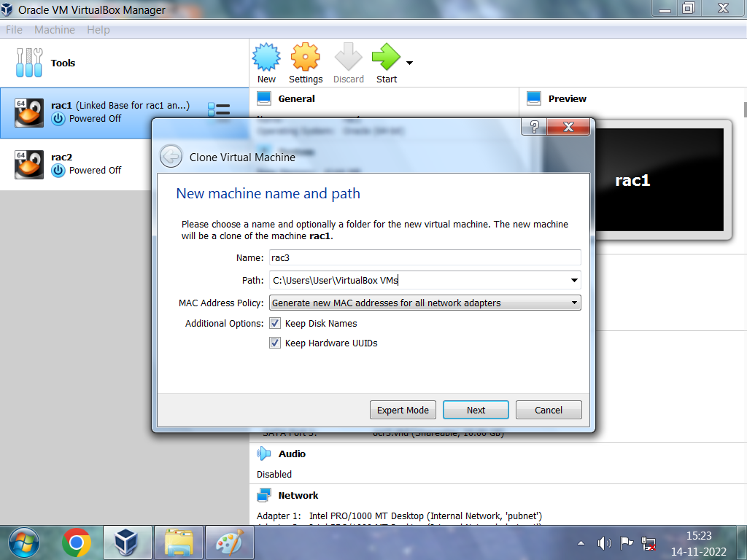Open the Start button dropdown arrow
Image resolution: width=747 pixels, height=560 pixels.
coord(409,63)
